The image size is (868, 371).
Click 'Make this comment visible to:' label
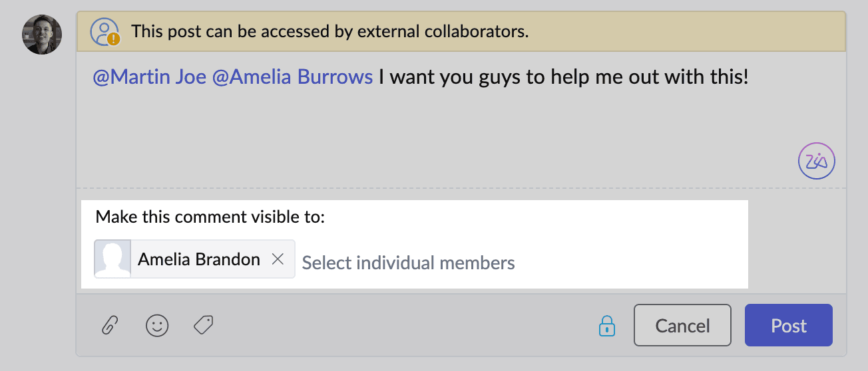tap(210, 217)
